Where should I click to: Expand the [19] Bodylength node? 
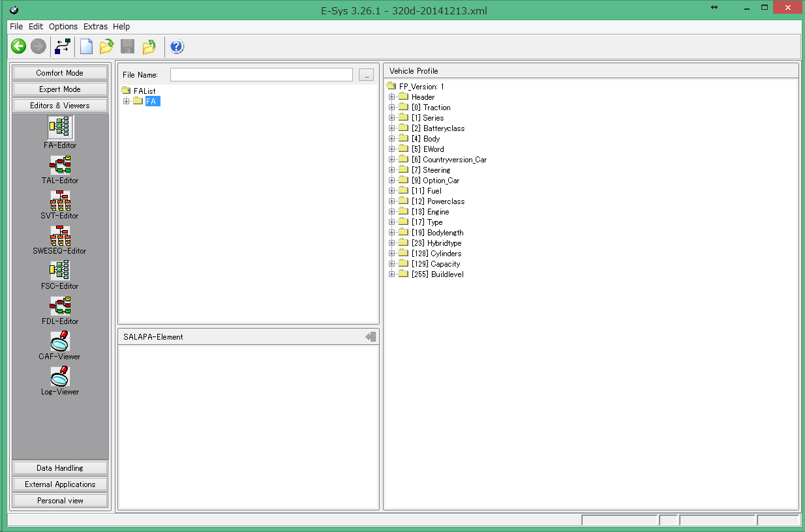[x=392, y=232]
